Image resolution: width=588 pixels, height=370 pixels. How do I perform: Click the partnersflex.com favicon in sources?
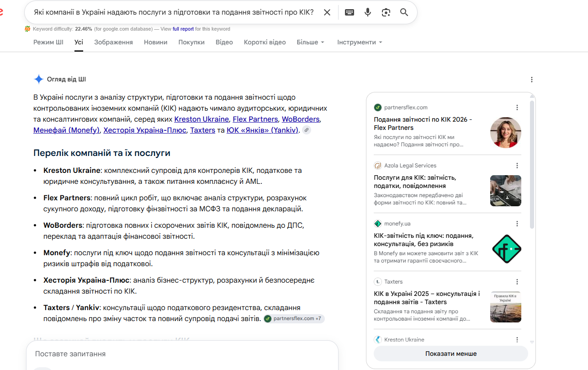[x=378, y=107]
